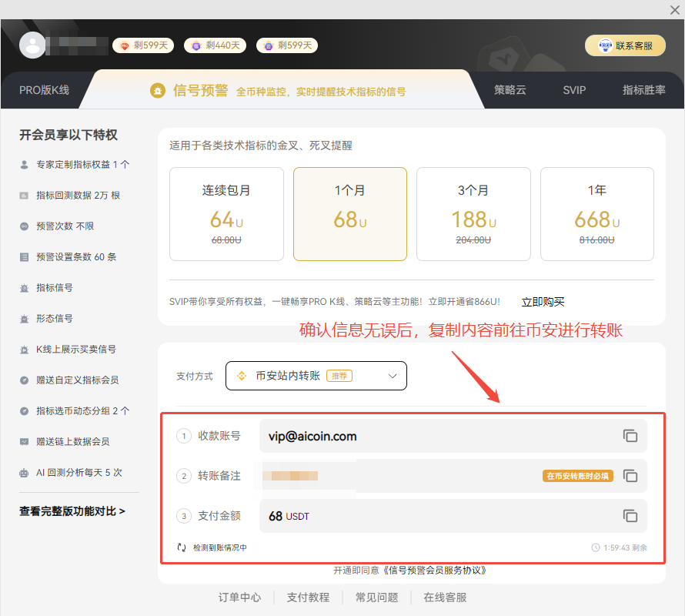Image resolution: width=685 pixels, height=616 pixels.
Task: Select the 连续包月 64U plan
Action: 226,214
